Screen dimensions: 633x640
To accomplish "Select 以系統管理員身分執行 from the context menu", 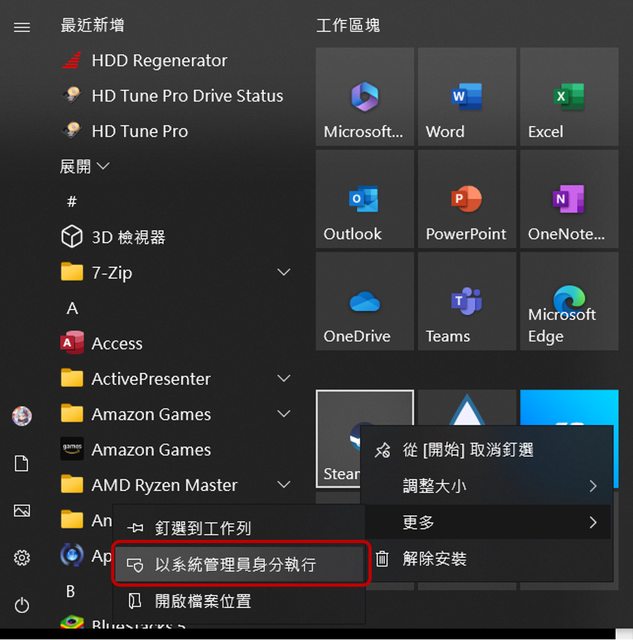I will click(x=236, y=565).
